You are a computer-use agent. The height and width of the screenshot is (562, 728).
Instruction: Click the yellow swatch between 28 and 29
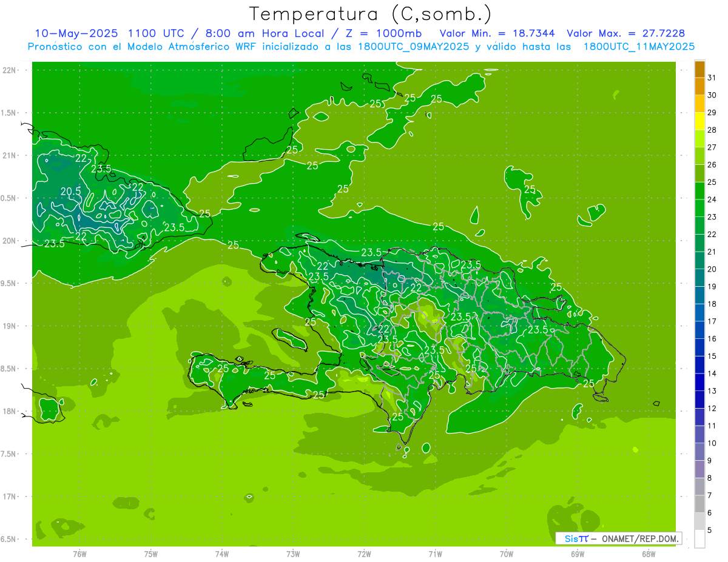click(x=699, y=121)
